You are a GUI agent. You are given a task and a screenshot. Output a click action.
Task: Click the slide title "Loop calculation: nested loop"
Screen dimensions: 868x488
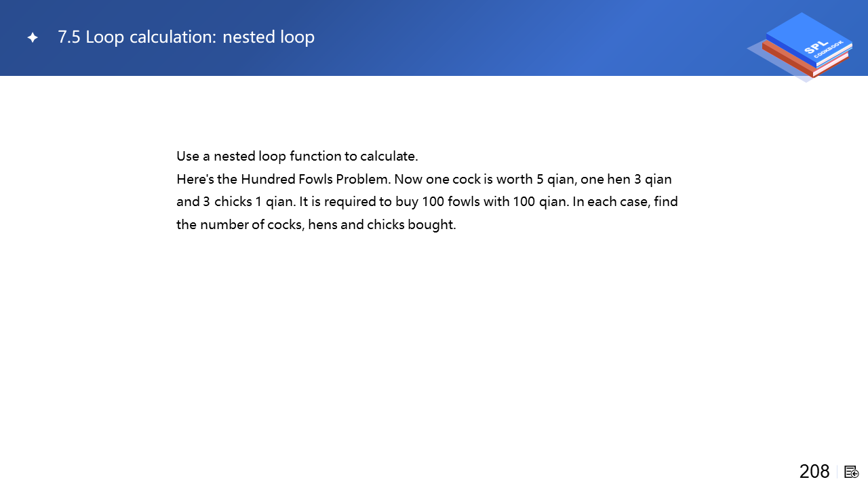200,37
